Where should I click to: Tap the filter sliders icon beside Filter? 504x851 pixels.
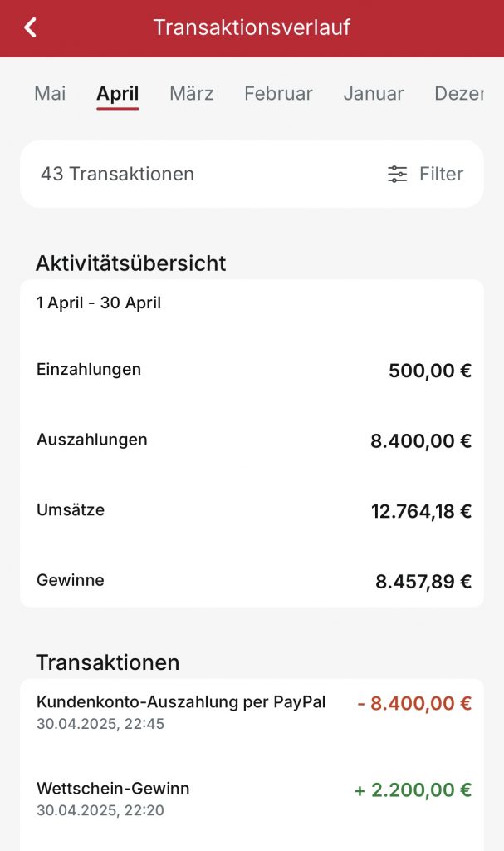coord(395,174)
